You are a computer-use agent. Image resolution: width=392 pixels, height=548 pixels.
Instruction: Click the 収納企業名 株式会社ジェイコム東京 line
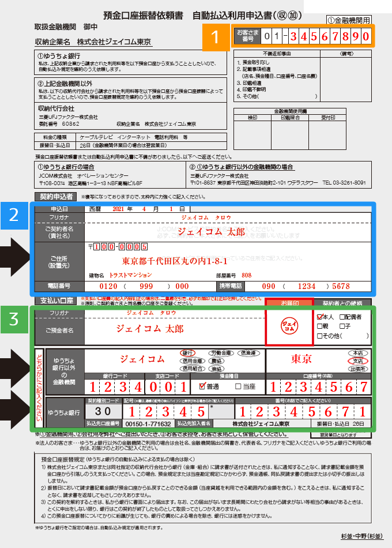93,42
